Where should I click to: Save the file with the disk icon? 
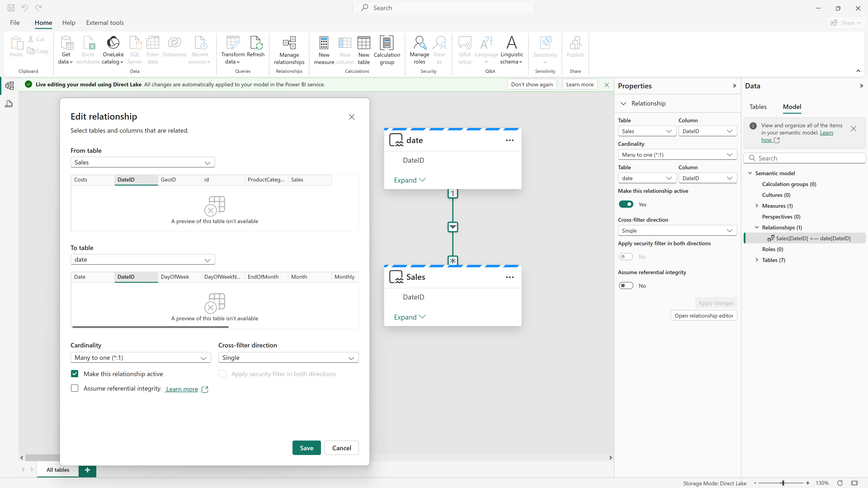pyautogui.click(x=11, y=8)
